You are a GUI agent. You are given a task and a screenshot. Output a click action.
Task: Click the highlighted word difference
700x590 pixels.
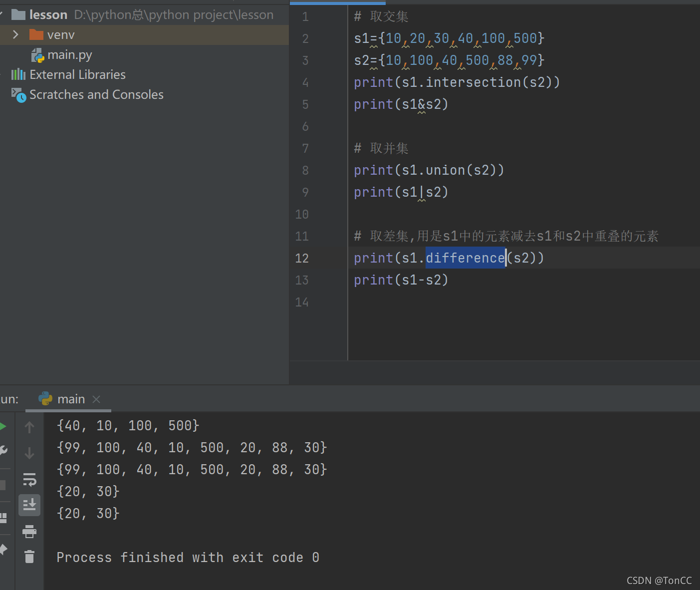(466, 258)
